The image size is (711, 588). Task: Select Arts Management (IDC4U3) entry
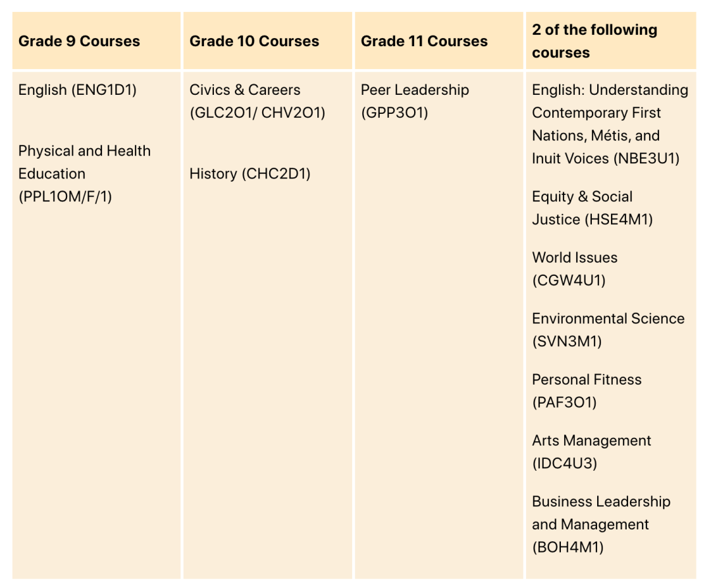coord(591,452)
